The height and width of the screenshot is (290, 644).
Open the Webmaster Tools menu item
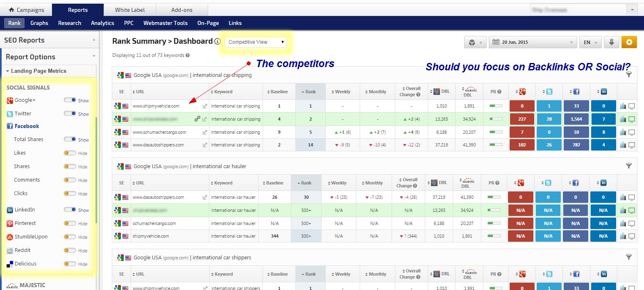[x=166, y=23]
